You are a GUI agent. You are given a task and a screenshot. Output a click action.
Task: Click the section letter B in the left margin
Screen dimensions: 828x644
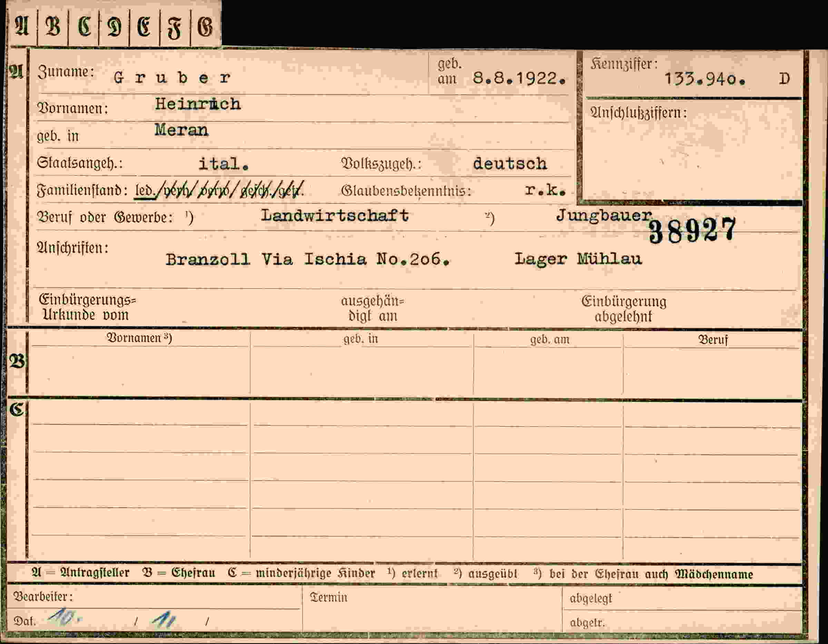17,361
